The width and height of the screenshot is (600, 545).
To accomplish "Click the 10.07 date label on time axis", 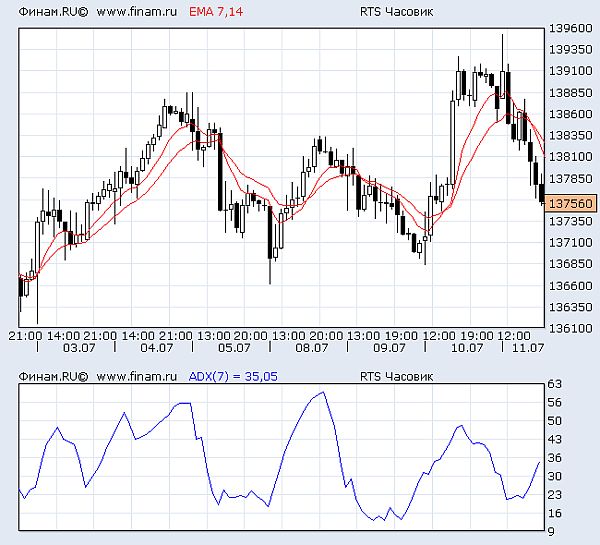I will click(467, 348).
